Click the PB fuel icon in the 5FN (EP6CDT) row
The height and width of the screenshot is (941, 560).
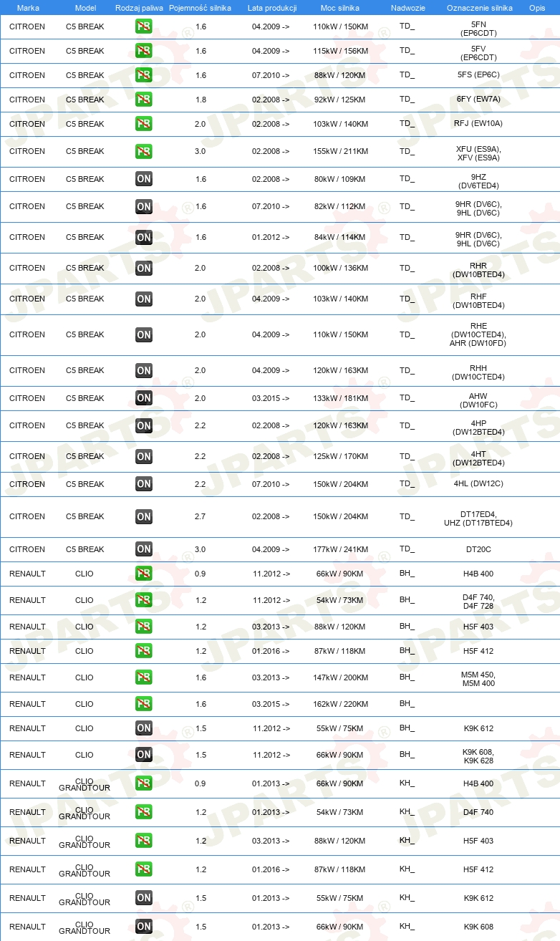pos(143,26)
